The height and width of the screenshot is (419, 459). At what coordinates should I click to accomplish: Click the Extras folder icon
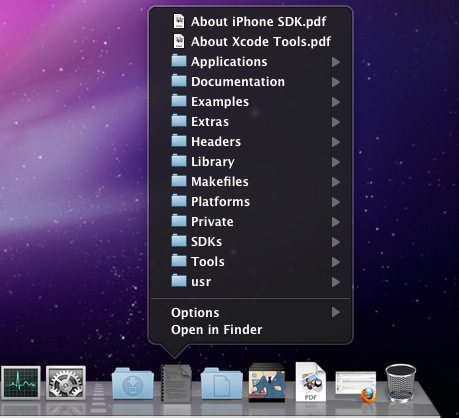click(x=179, y=121)
